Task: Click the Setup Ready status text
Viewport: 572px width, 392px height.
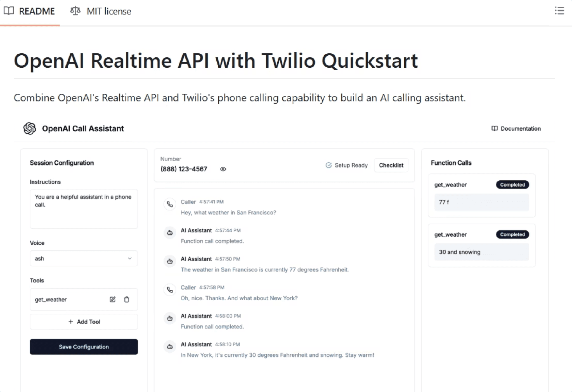Action: tap(351, 165)
